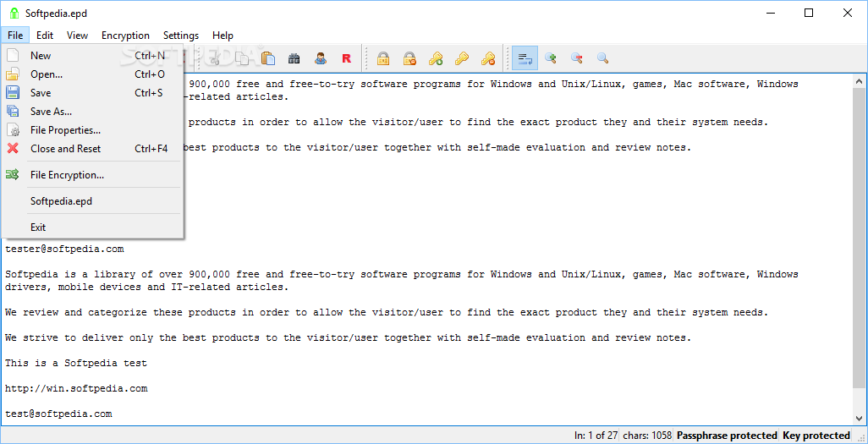Click "ln: 1 of 27" status bar entry

pyautogui.click(x=596, y=436)
